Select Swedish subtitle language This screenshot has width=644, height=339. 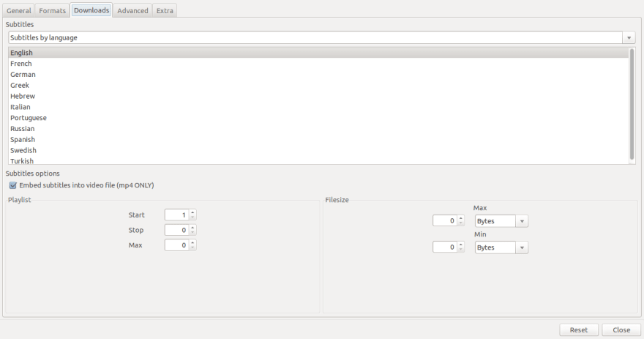pyautogui.click(x=318, y=150)
